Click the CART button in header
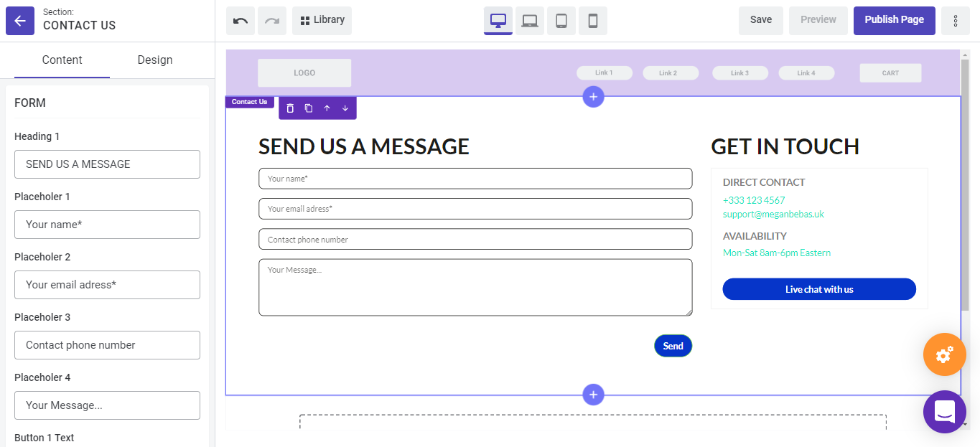This screenshot has width=980, height=447. (x=890, y=73)
